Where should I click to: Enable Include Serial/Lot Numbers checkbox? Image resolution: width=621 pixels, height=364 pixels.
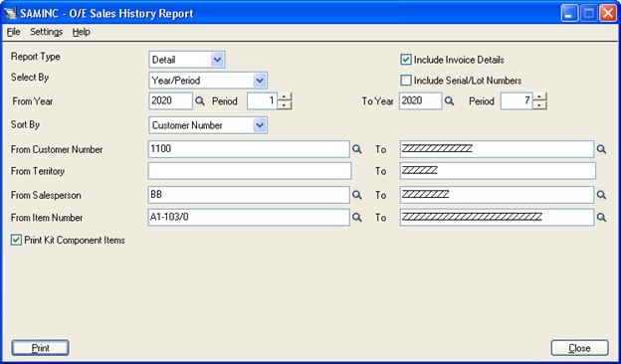406,81
